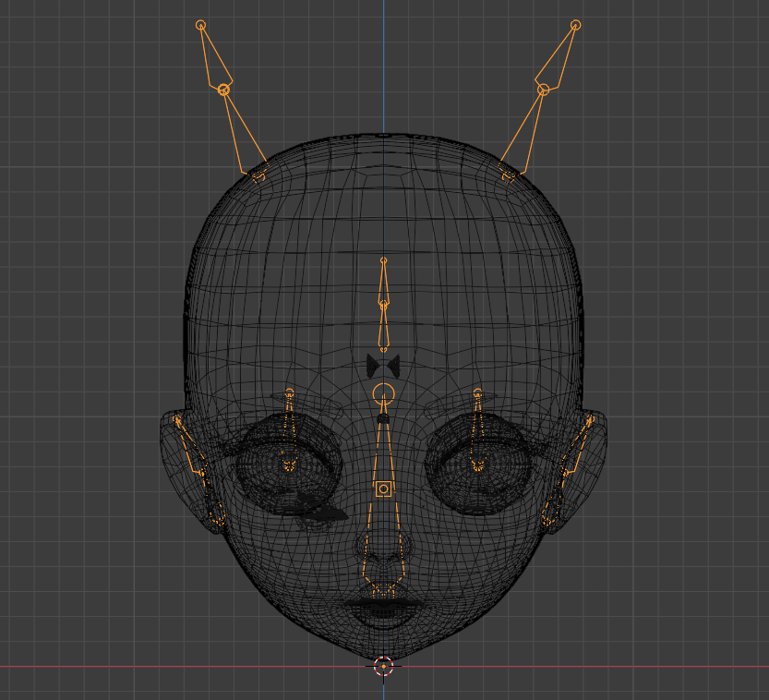Click the 3D cursor below the chin
Screen dimensions: 769x700
point(383,666)
